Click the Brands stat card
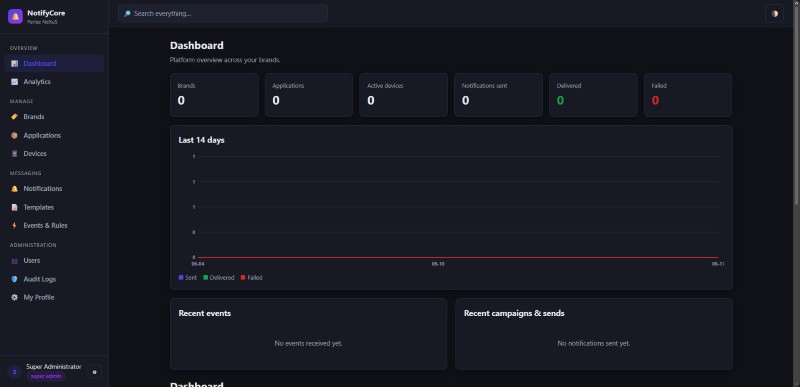The width and height of the screenshot is (800, 387). [x=214, y=95]
